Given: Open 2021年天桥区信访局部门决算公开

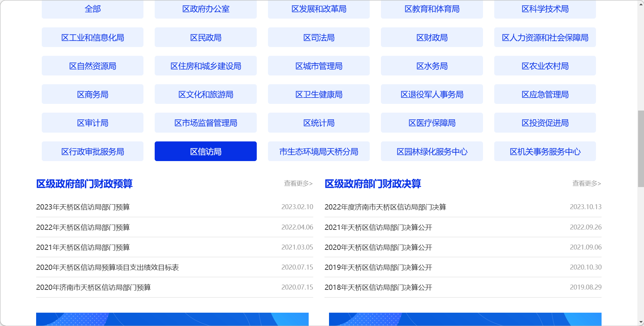Looking at the screenshot, I should point(378,227).
